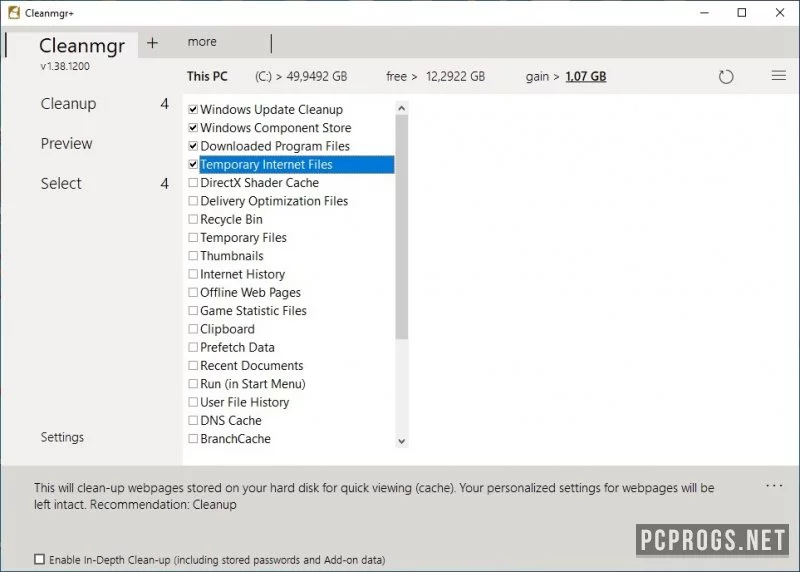Uncheck Downloaded Program Files checkbox
The image size is (800, 572).
tap(193, 146)
